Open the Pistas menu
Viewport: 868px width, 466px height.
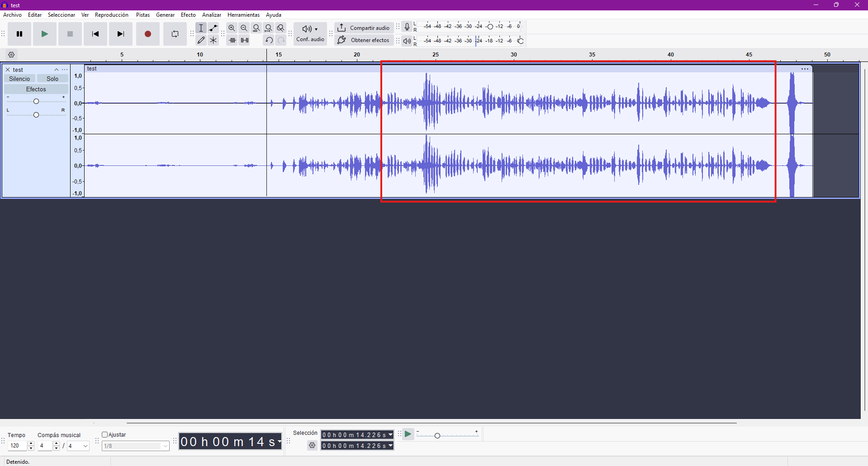(x=142, y=15)
